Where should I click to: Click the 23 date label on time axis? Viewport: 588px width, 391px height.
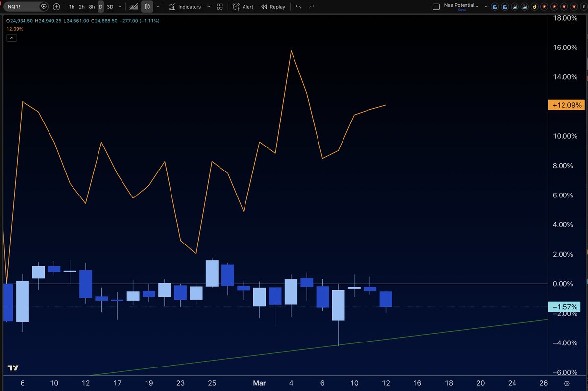181,383
